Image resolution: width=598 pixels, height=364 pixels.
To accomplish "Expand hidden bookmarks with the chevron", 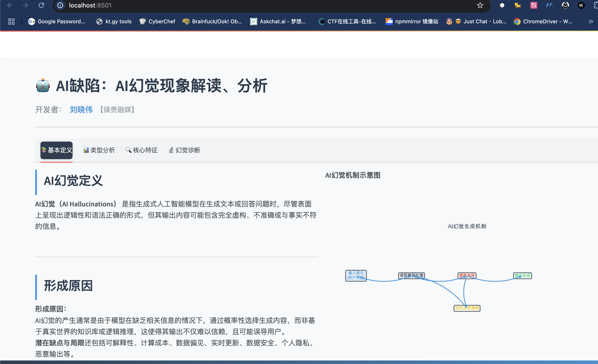I will tap(591, 22).
